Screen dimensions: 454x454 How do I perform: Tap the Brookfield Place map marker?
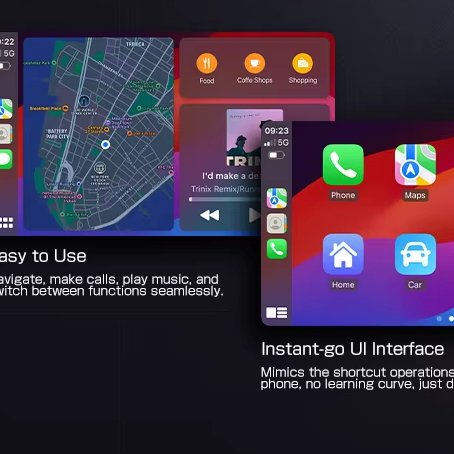click(x=66, y=108)
